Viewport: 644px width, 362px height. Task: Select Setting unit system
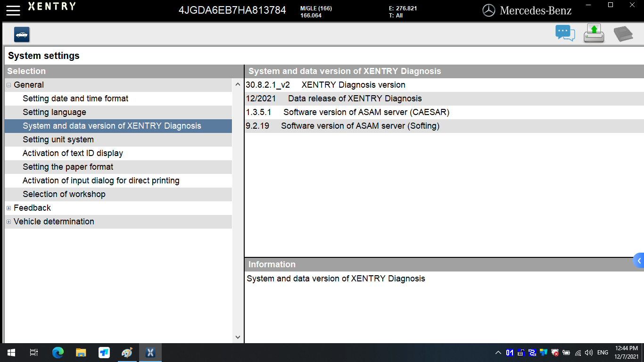(x=118, y=140)
